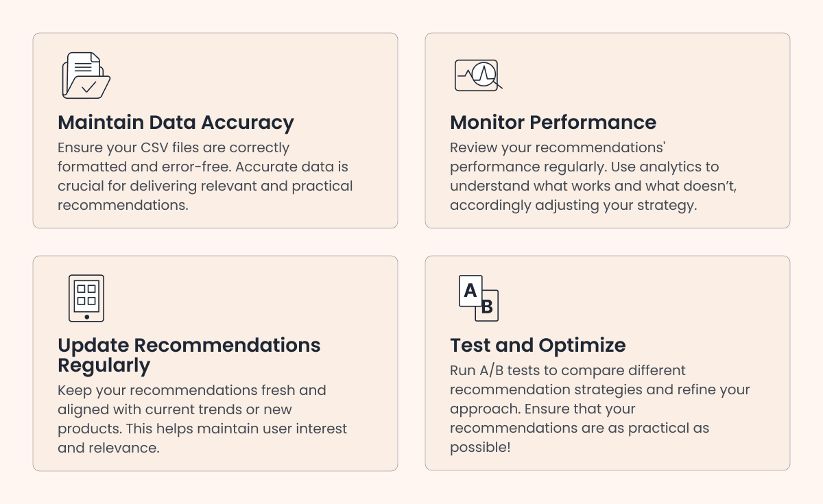Click the analytics review description text
The width and height of the screenshot is (823, 504).
point(583,176)
